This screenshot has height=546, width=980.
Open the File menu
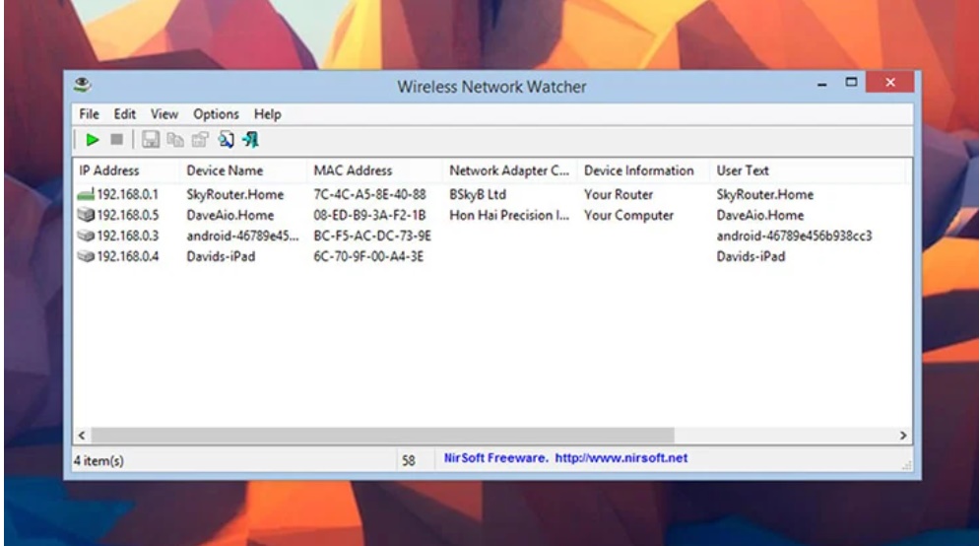coord(90,114)
